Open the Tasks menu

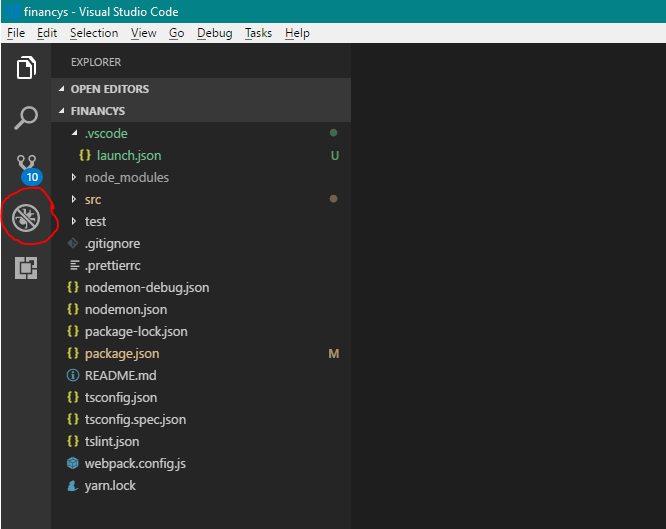258,33
